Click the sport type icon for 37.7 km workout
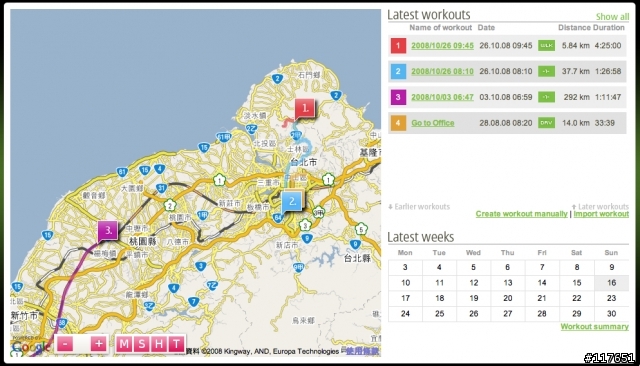 (x=546, y=71)
